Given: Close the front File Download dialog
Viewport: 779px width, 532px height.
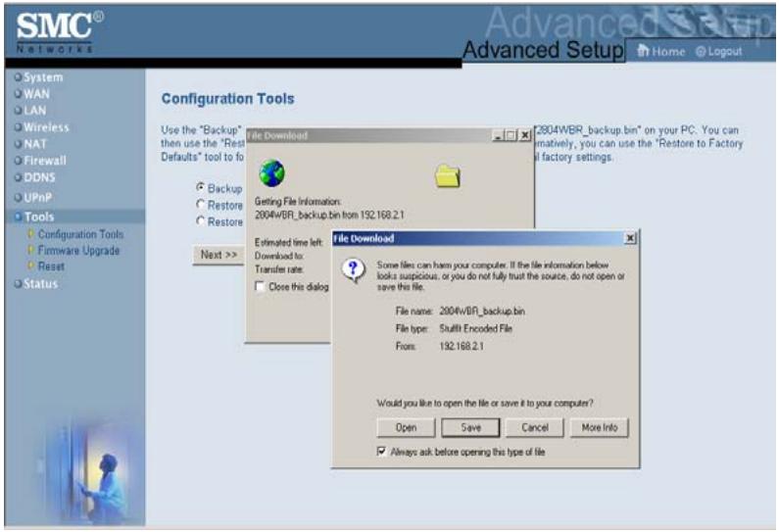Looking at the screenshot, I should (630, 238).
